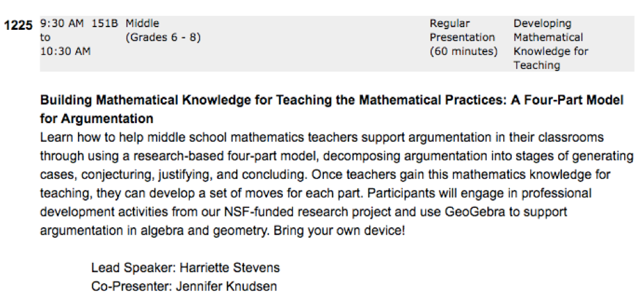The width and height of the screenshot is (644, 302).
Task: Click the Regular Presentation session type
Action: pos(462,30)
